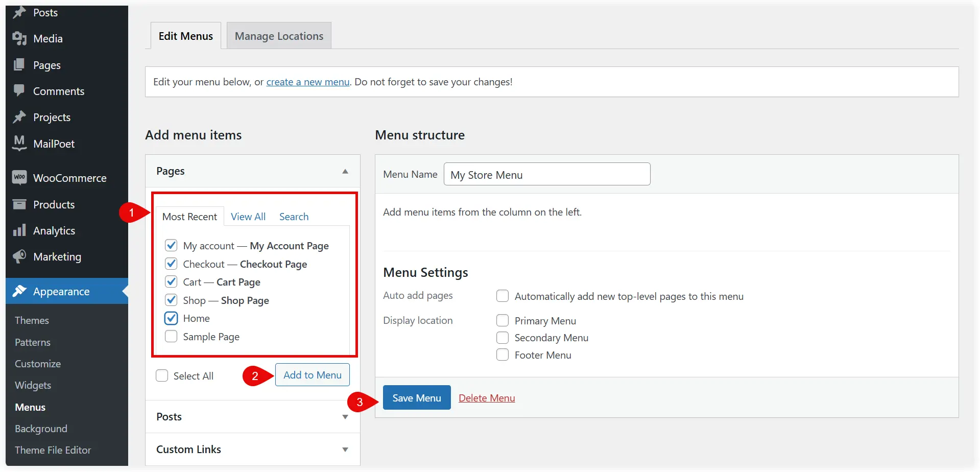Expand the Posts panel arrow
This screenshot has width=980, height=472.
point(345,417)
